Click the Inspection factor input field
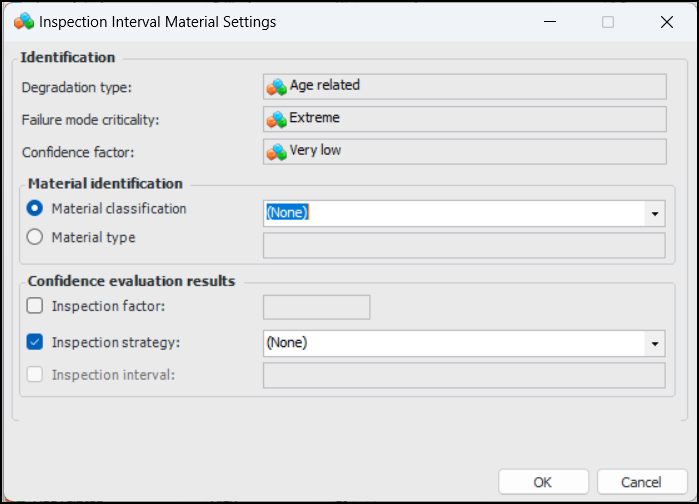 [316, 307]
